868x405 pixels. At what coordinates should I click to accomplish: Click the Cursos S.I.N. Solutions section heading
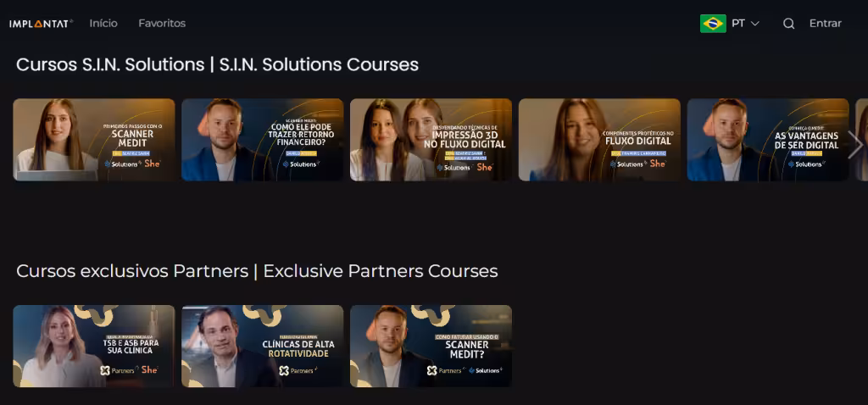[x=217, y=64]
